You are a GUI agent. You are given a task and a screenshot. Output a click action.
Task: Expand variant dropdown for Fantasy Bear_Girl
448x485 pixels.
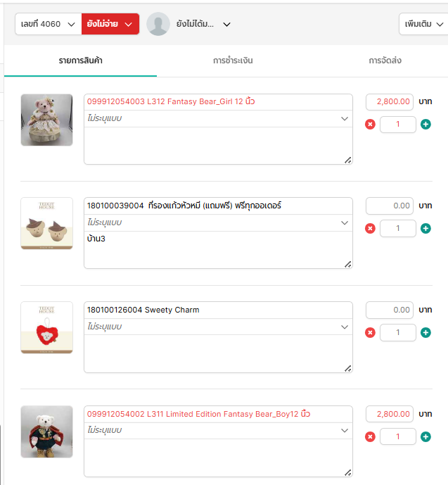click(x=218, y=118)
